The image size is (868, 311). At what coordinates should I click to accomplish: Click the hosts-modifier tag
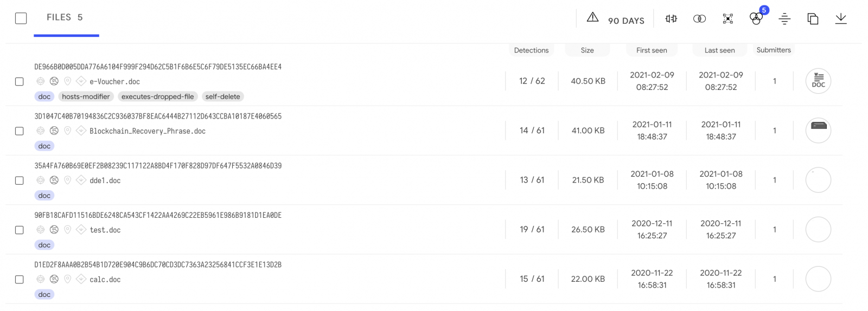click(86, 96)
